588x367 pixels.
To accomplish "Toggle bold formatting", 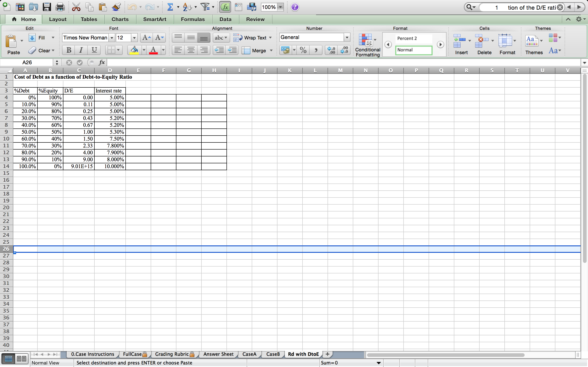I will 68,50.
